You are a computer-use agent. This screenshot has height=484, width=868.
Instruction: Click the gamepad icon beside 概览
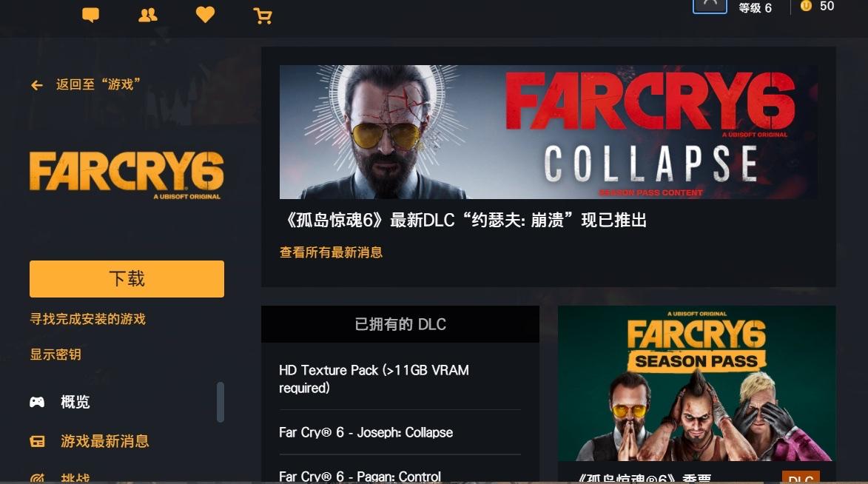(x=37, y=402)
